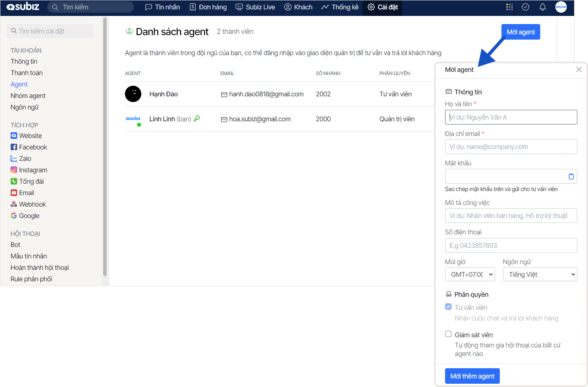Open Nhóm agent in the sidebar
Screen dimensions: 588x387
[28, 96]
